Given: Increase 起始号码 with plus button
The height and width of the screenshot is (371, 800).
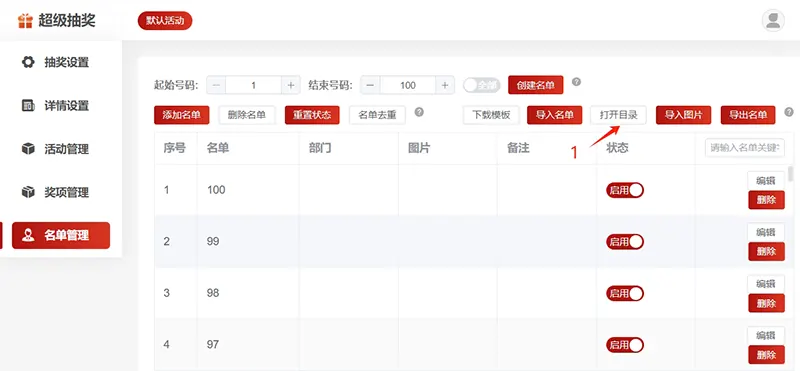Looking at the screenshot, I should pyautogui.click(x=291, y=85).
